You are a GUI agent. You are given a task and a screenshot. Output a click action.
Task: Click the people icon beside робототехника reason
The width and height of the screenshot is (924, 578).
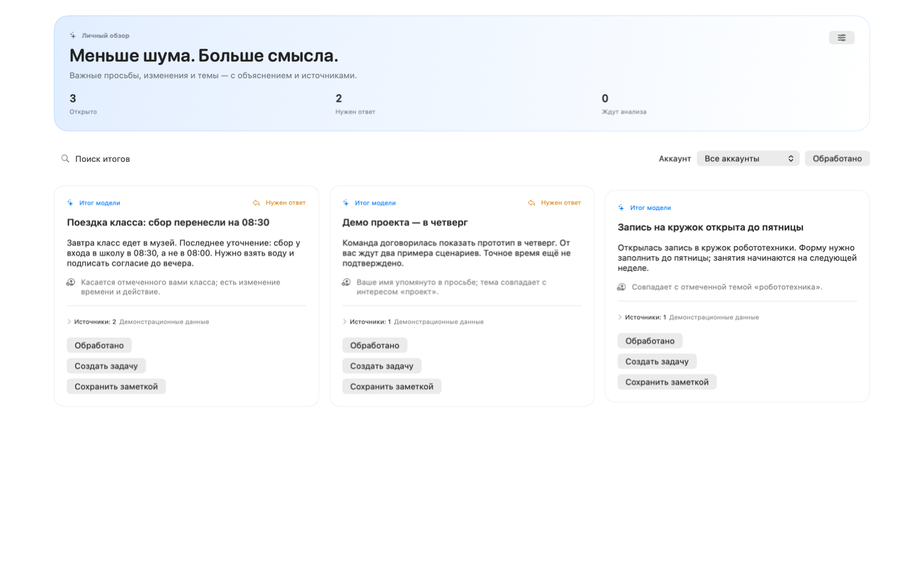[x=622, y=287]
